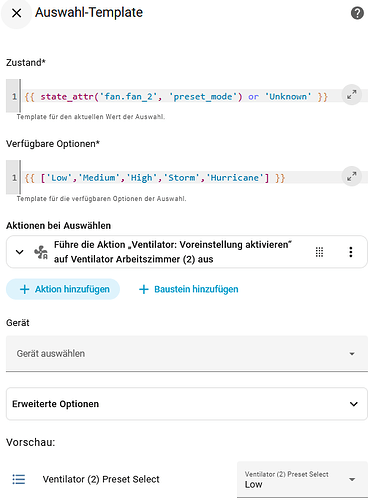Click the fan action icon
Screen dimensions: 372x500
click(x=41, y=252)
